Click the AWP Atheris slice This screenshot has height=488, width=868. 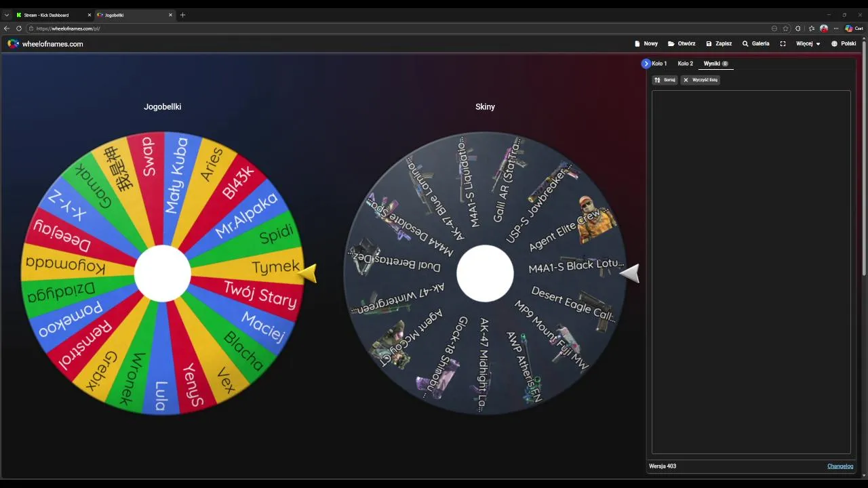[x=524, y=367]
